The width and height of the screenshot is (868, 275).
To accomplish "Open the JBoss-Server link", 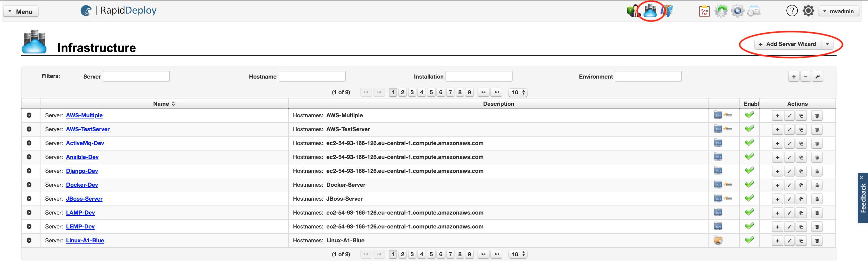I will tap(84, 199).
